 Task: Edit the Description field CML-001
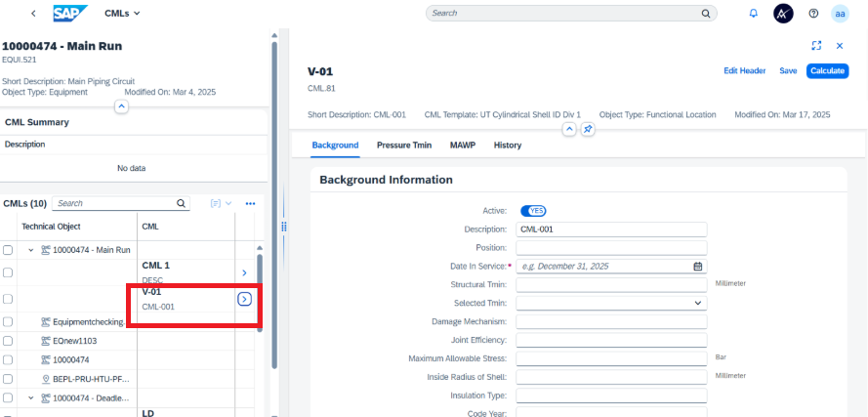611,229
